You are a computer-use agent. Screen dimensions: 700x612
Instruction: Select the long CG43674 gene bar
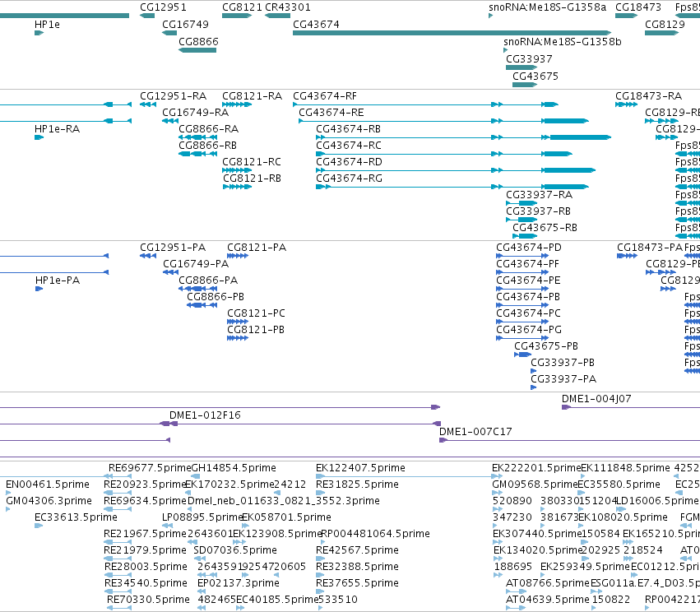coord(452,33)
